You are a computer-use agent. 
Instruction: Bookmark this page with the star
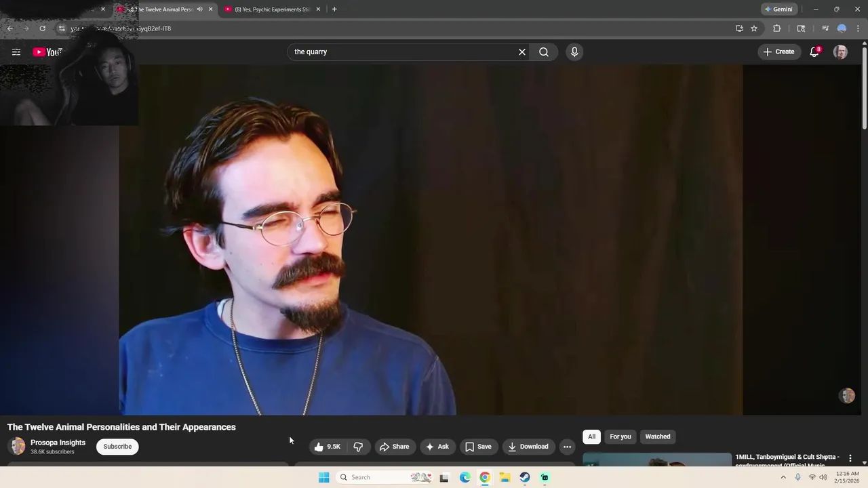tap(754, 28)
